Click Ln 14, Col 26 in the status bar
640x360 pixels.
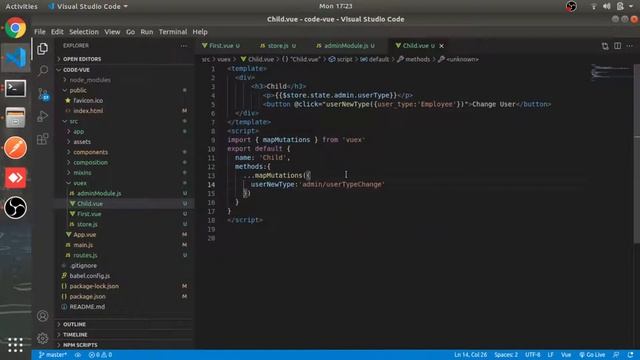[470, 355]
